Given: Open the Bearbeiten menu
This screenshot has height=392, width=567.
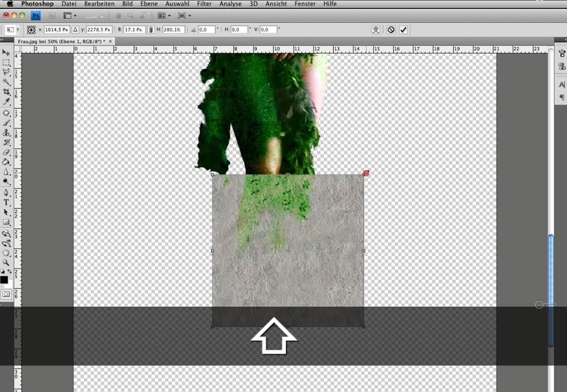Looking at the screenshot, I should click(99, 4).
